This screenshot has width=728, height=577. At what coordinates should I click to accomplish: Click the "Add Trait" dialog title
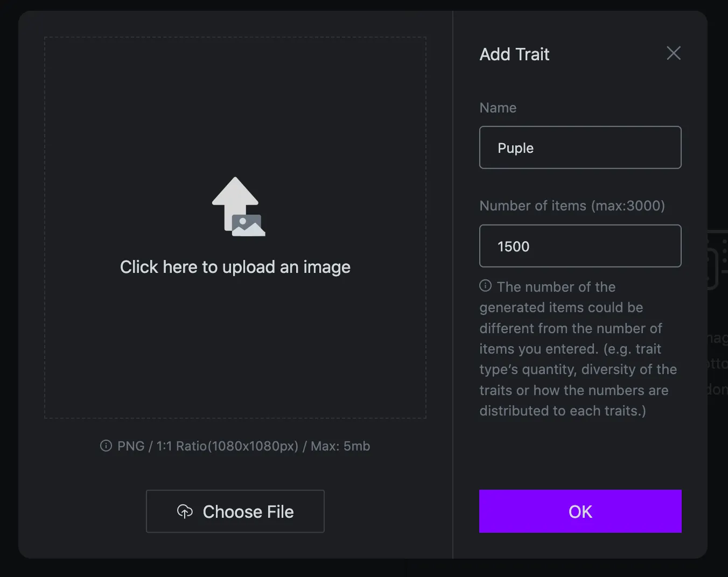tap(514, 54)
